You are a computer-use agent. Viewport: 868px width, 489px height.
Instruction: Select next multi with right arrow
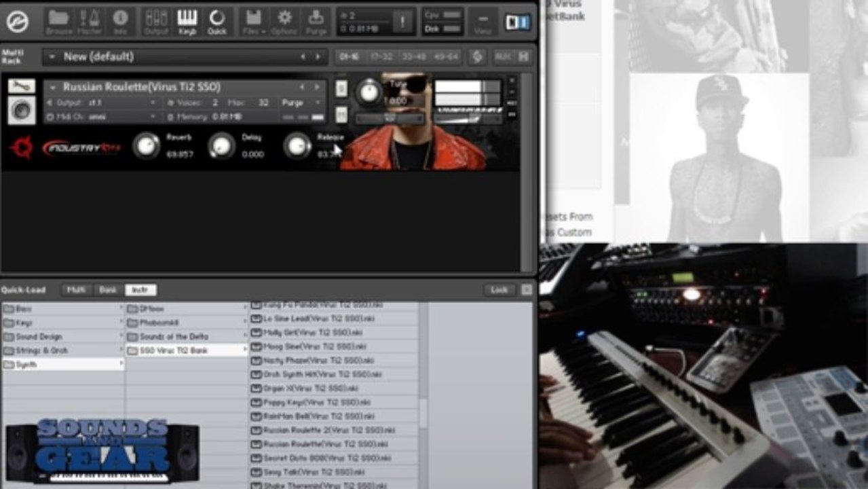tap(317, 57)
